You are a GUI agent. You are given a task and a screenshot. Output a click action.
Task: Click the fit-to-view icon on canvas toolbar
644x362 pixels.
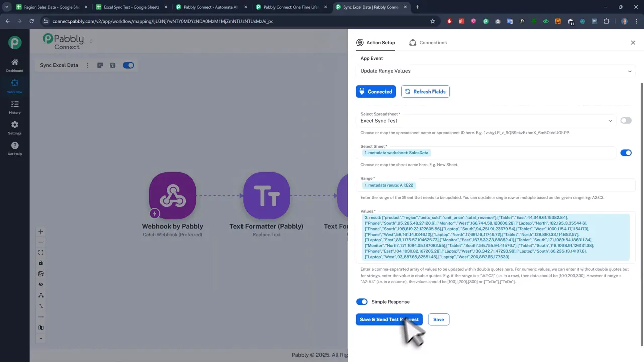[41, 252]
